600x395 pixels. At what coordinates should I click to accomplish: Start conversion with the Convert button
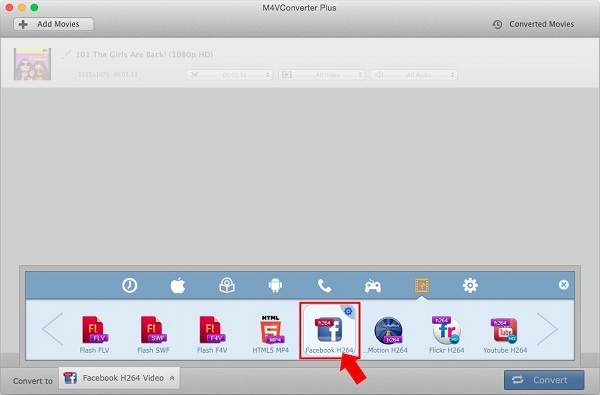[544, 380]
